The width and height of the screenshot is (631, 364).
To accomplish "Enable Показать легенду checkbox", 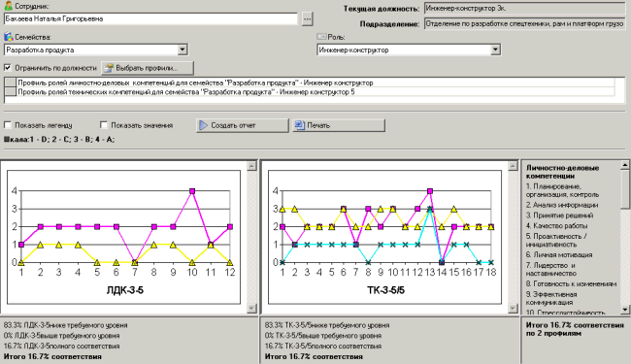I will pos(7,125).
